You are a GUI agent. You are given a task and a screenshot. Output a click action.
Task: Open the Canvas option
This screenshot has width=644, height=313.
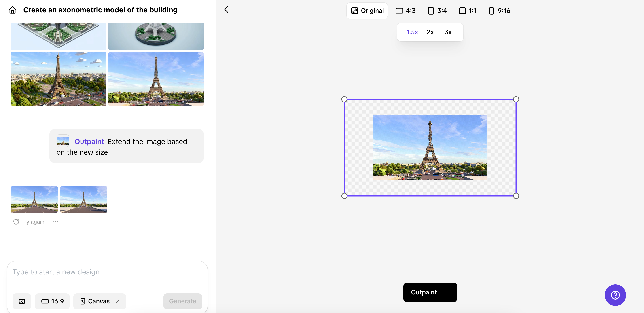tap(100, 301)
